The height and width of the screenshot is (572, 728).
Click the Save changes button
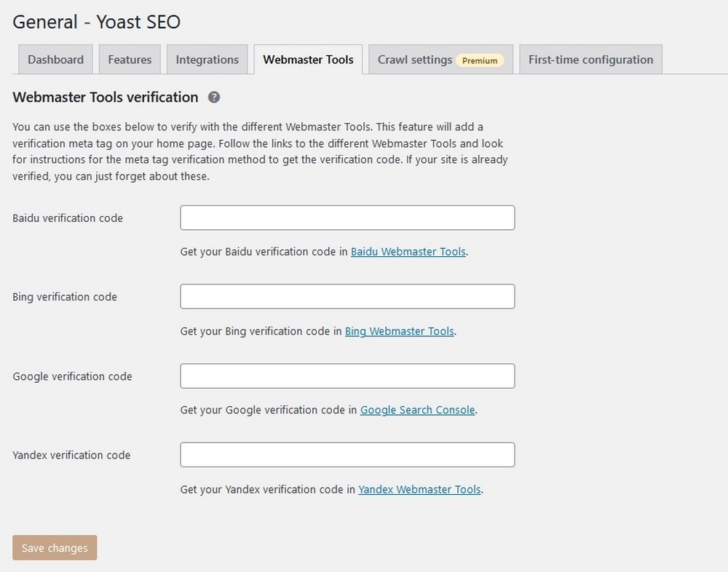click(x=55, y=548)
